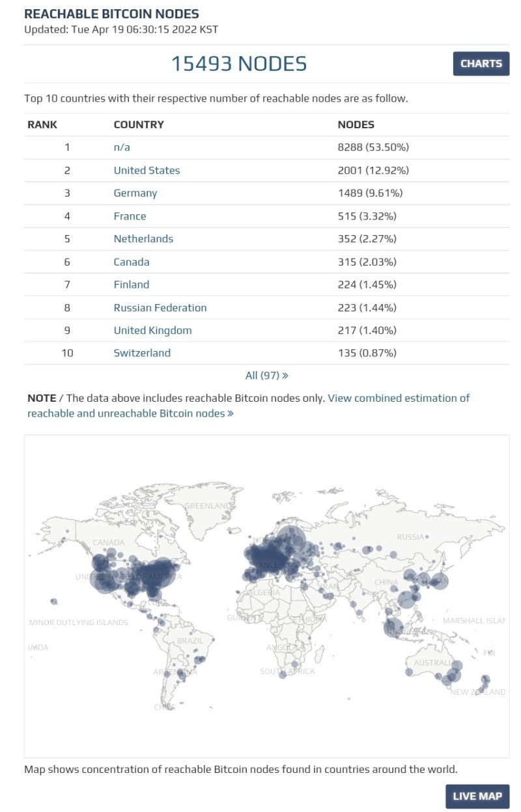
Task: Select the 8288 (53.50%) cell
Action: (x=373, y=147)
